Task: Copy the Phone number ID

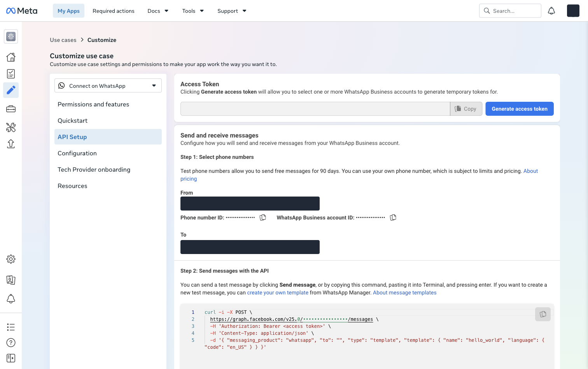Action: pos(263,218)
